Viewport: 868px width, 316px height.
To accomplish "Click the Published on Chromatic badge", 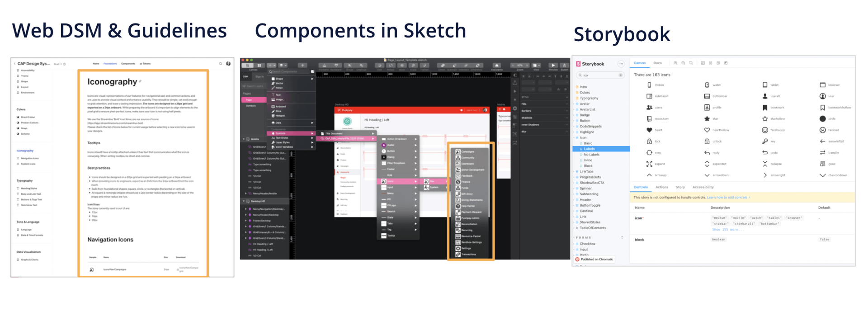I will click(594, 259).
